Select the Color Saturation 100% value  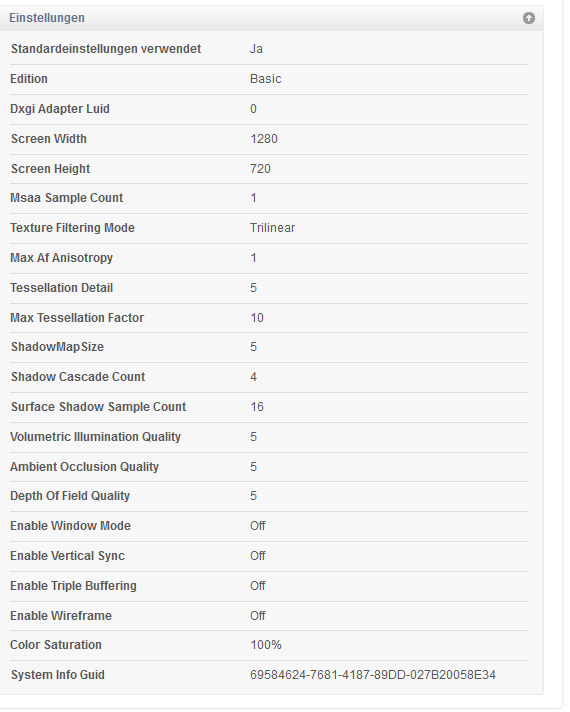(266, 645)
